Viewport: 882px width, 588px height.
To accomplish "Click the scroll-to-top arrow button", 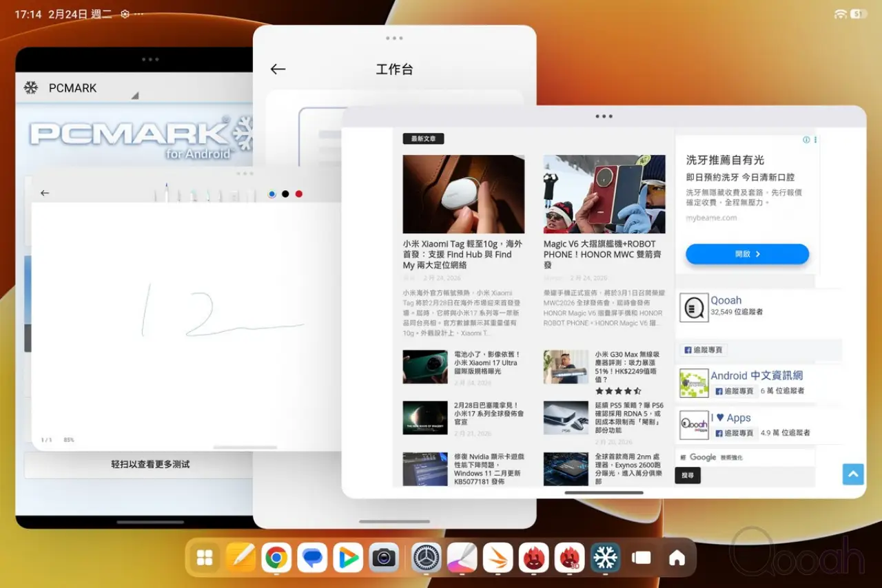I will coord(852,474).
